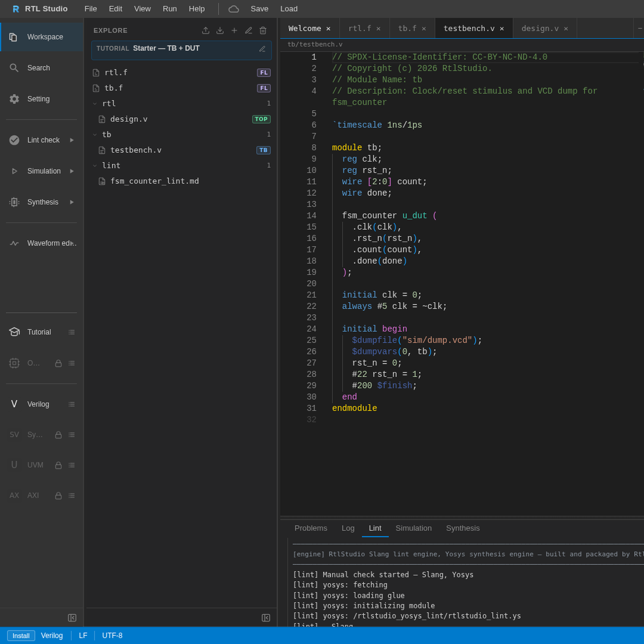Screen dimensions: 644x644
Task: Click the trash delete icon in Explore
Action: pos(263,31)
